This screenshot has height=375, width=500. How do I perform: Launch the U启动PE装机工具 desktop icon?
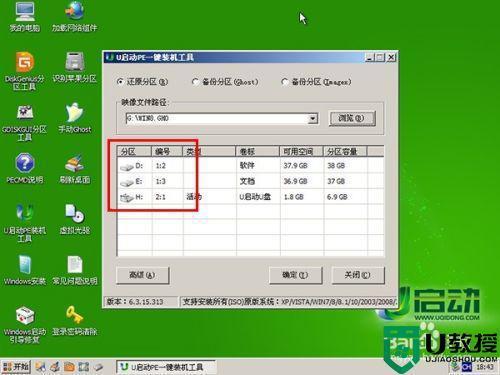(25, 223)
